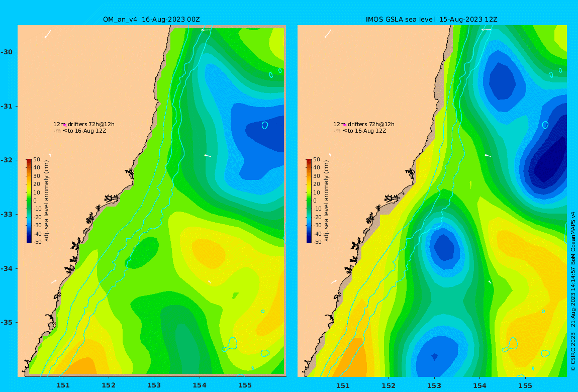Click the white drifter arrow on land near 34S in the OM_an_v4 map

(x=54, y=281)
